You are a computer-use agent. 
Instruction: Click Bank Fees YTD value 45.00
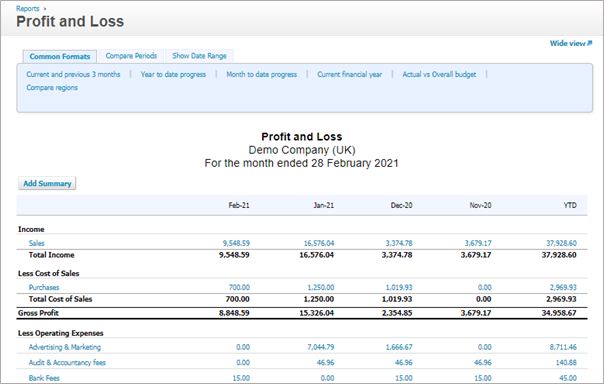[568, 378]
